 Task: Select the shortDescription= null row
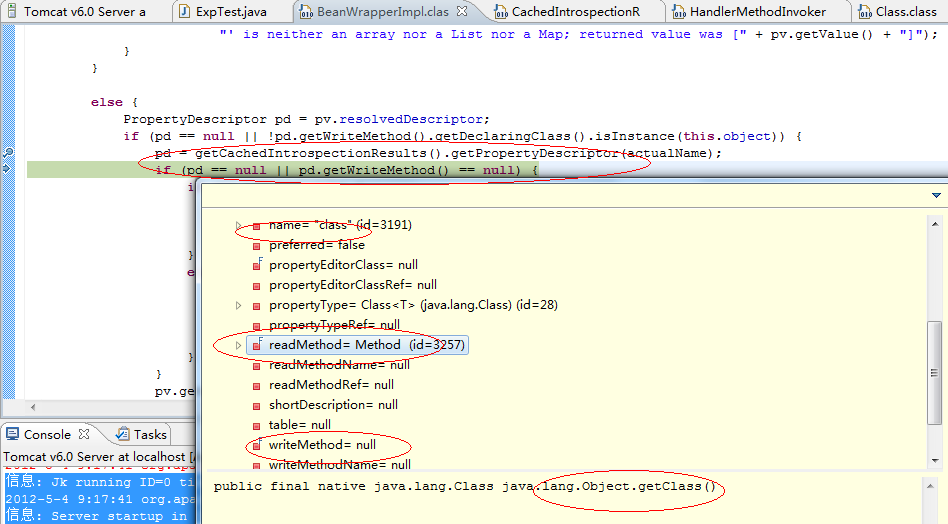pyautogui.click(x=333, y=405)
